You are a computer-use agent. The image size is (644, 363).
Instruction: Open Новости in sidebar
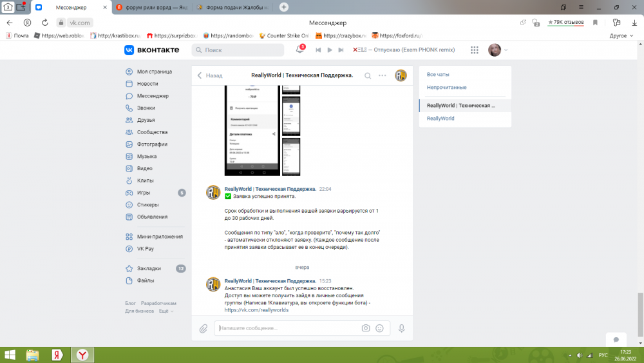point(147,84)
